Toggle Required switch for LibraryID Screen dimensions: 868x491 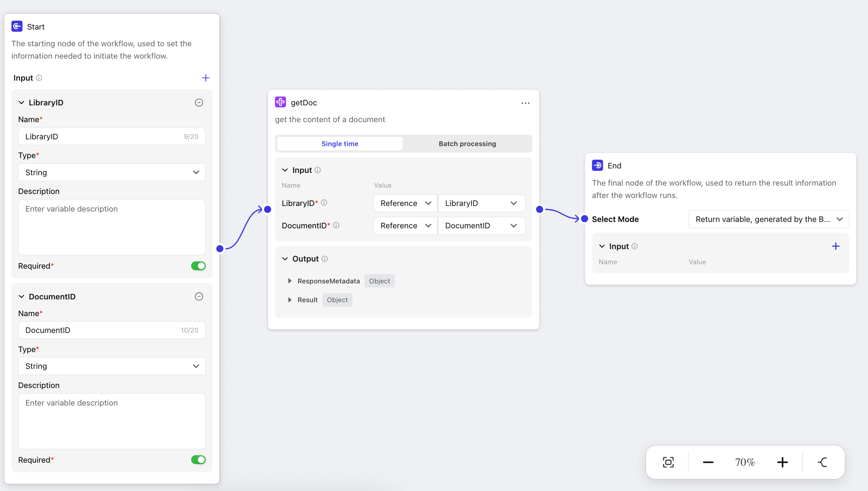click(x=198, y=266)
